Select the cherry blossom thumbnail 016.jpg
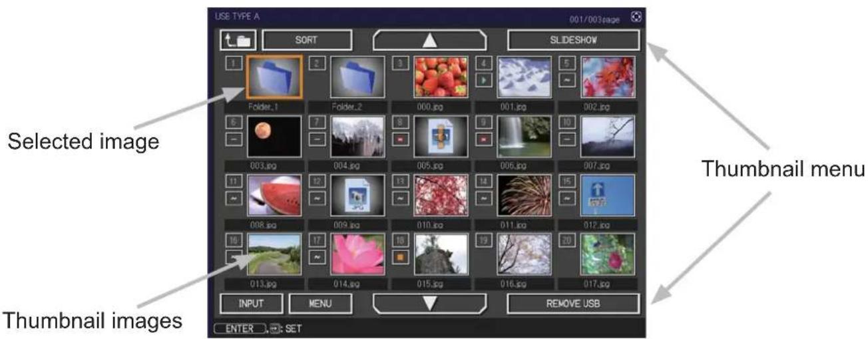This screenshot has width=868, height=339. pos(525,254)
